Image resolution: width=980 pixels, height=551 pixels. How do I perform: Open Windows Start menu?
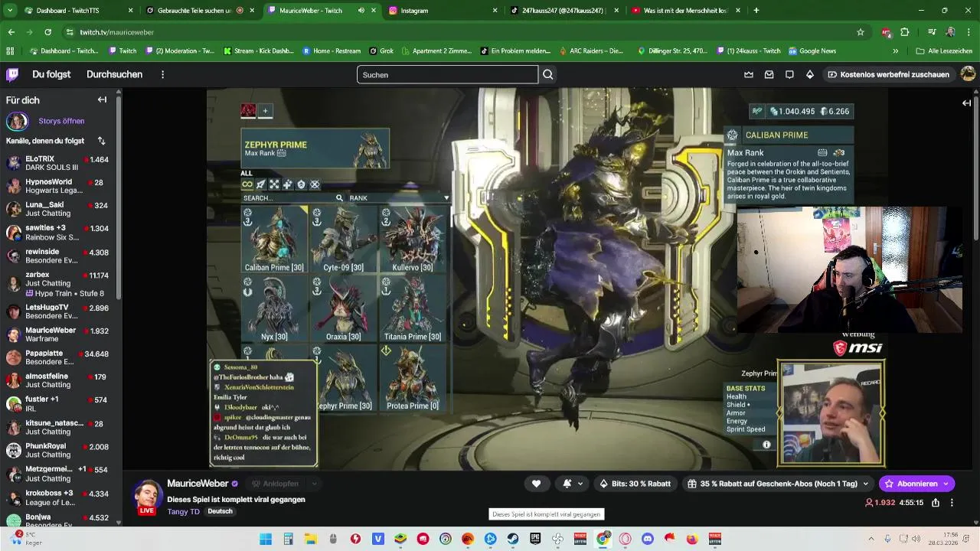266,539
